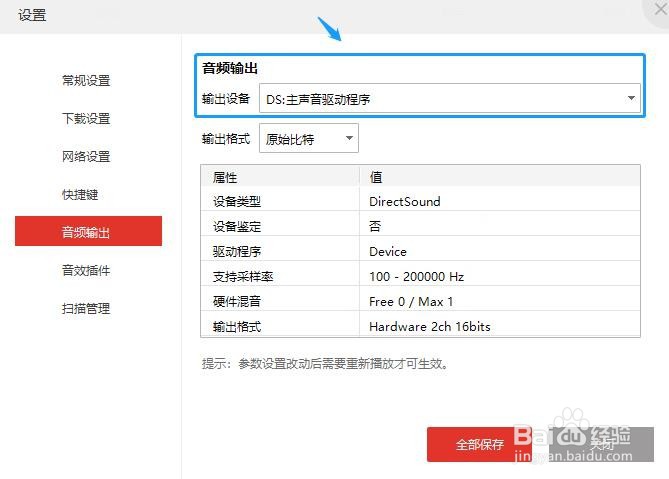The width and height of the screenshot is (669, 479).
Task: Switch to 音效插件 settings
Action: [86, 271]
